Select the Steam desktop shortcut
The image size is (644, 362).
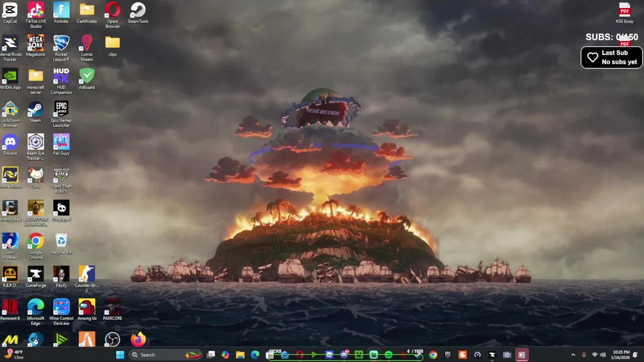coord(36,112)
